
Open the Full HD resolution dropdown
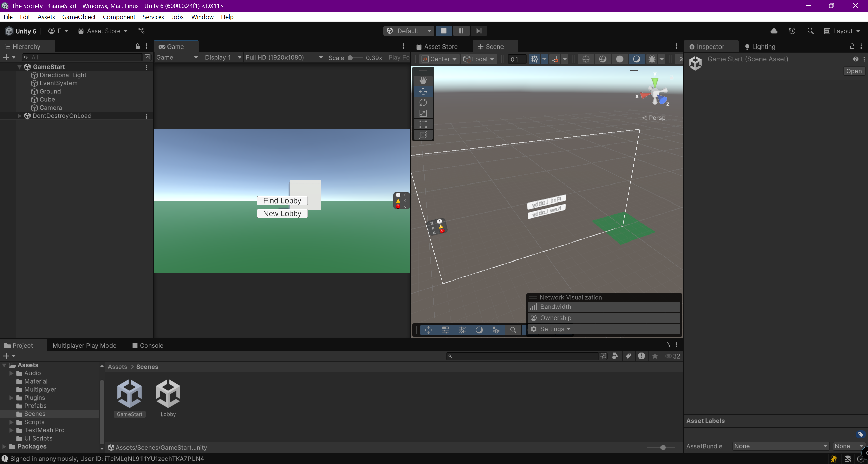[283, 57]
